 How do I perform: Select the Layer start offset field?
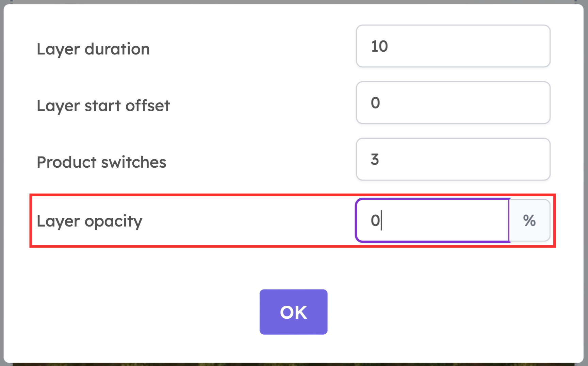453,102
